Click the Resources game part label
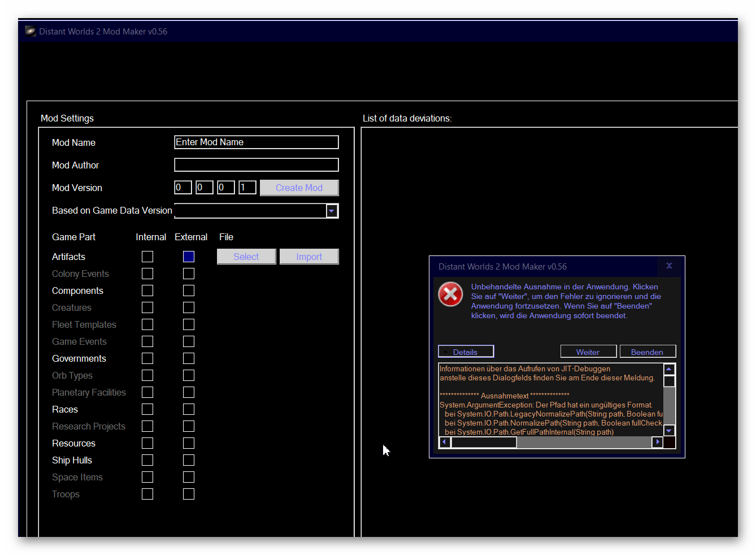This screenshot has height=555, width=756. [73, 443]
